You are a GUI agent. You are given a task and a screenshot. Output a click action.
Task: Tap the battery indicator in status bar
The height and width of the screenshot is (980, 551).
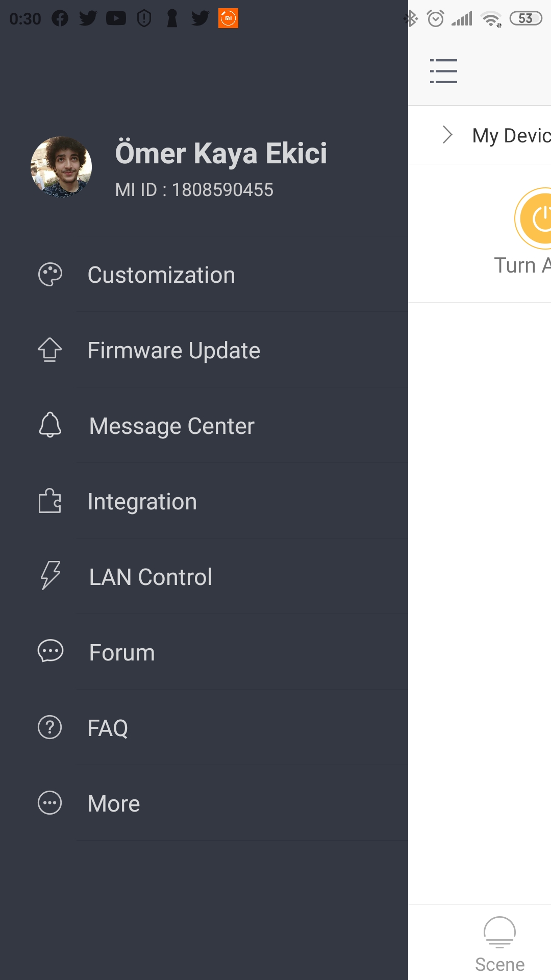coord(525,19)
